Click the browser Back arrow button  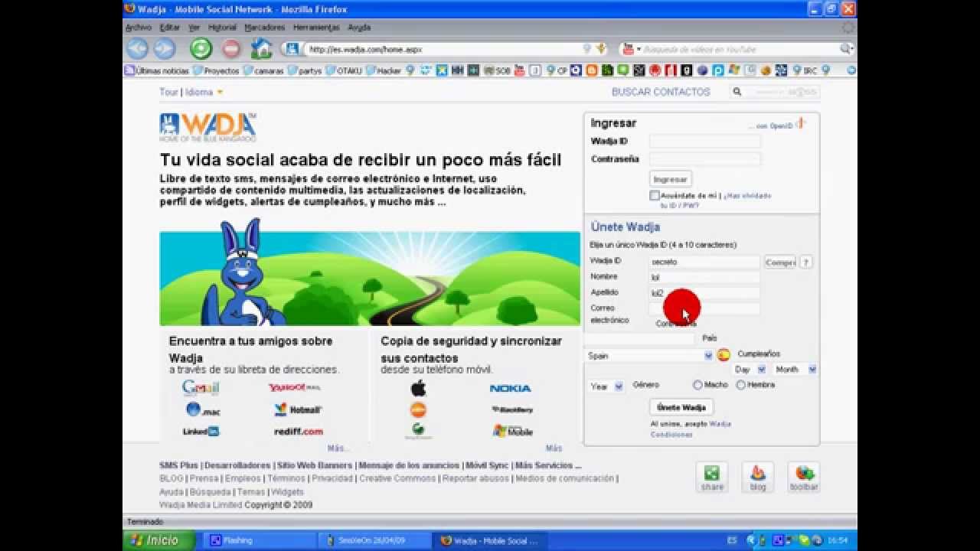137,49
